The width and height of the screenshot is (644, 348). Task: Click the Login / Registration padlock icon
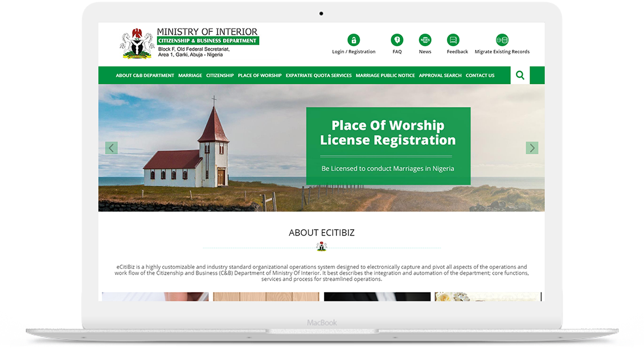354,40
